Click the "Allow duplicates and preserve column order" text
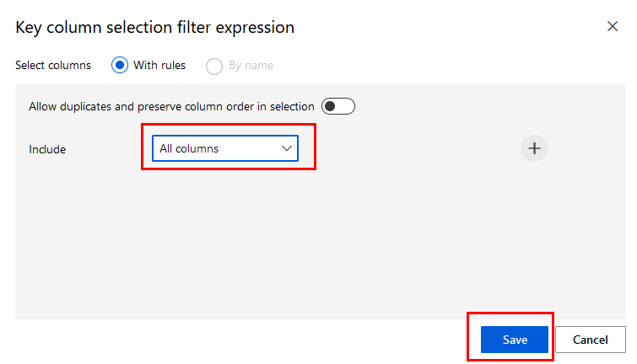 click(x=171, y=106)
